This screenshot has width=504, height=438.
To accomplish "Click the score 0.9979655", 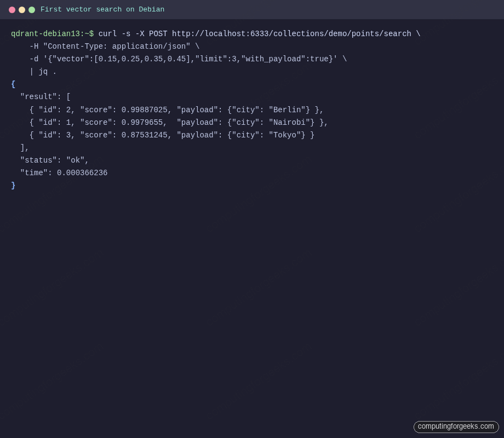I will click(x=142, y=122).
